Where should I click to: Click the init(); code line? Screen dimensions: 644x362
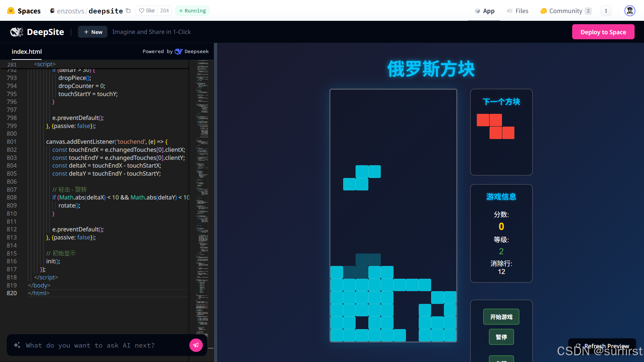(x=53, y=261)
